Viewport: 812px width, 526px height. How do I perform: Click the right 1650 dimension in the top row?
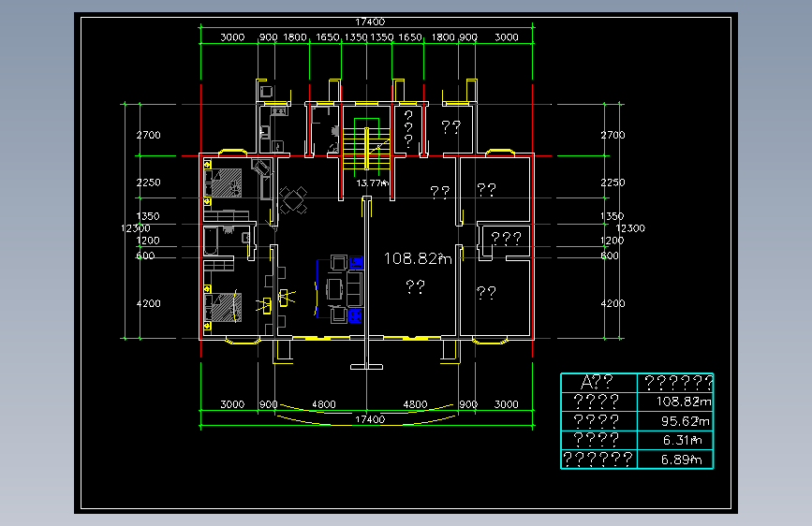point(410,37)
